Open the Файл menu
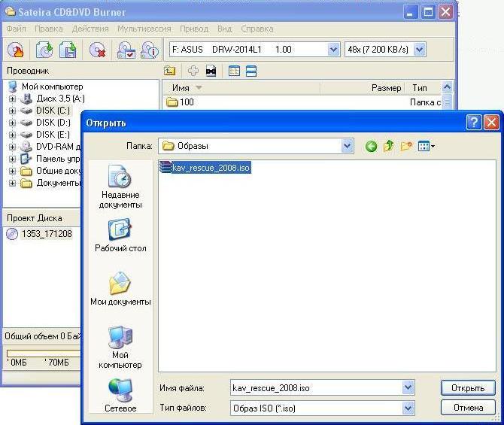The image size is (504, 425). [16, 29]
